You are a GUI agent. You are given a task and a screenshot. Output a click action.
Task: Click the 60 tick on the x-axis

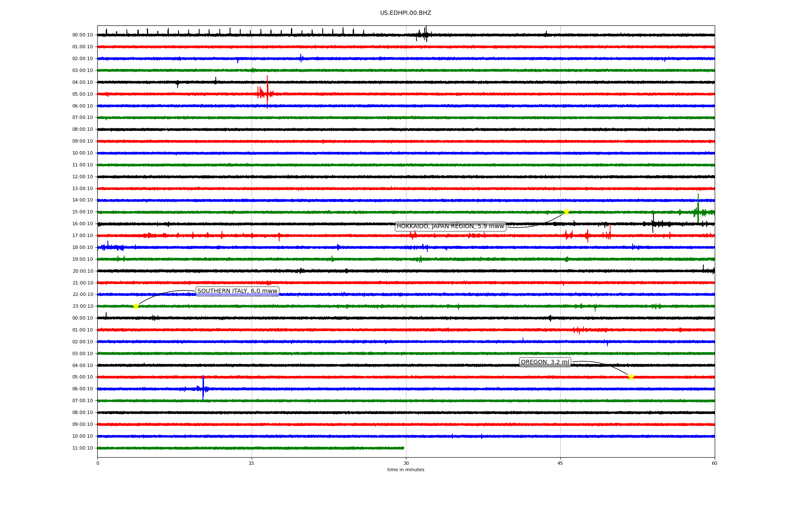click(x=714, y=464)
